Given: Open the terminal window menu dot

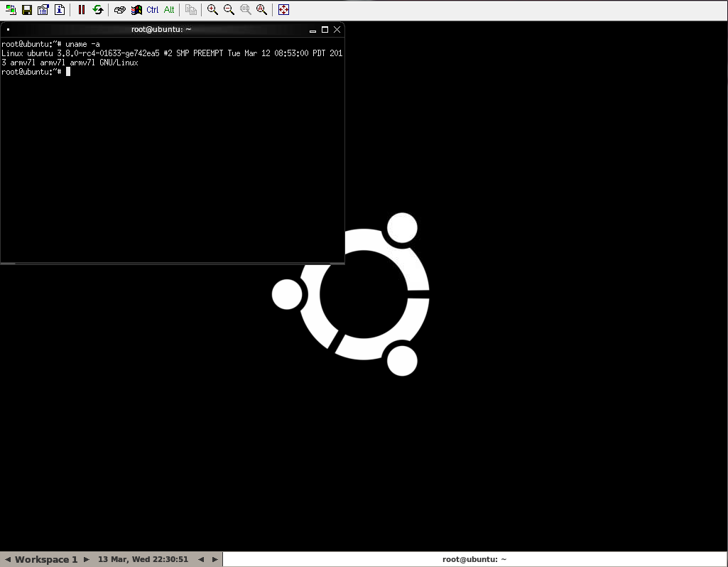Looking at the screenshot, I should click(x=9, y=30).
